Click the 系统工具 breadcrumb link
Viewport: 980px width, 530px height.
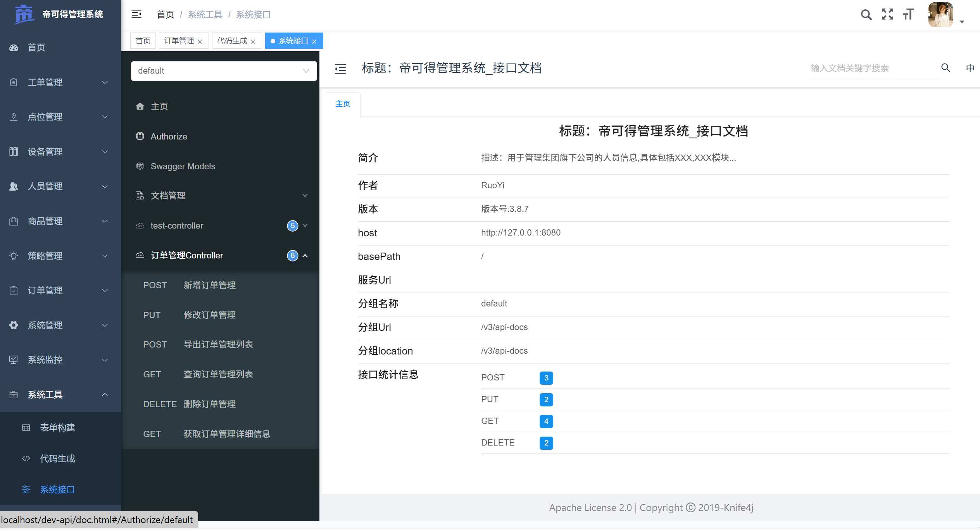point(205,15)
